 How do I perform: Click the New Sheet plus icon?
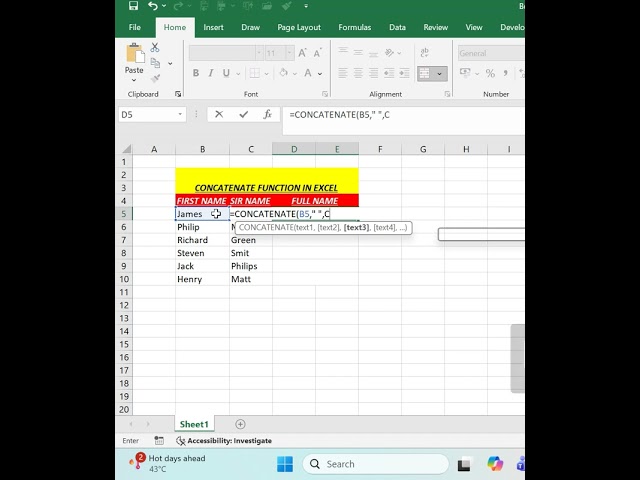tap(240, 424)
